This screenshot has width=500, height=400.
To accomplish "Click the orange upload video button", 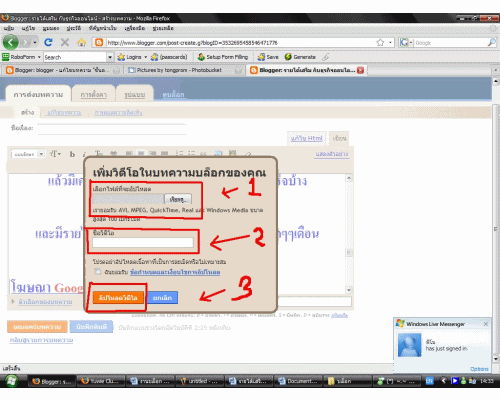I will tap(118, 298).
